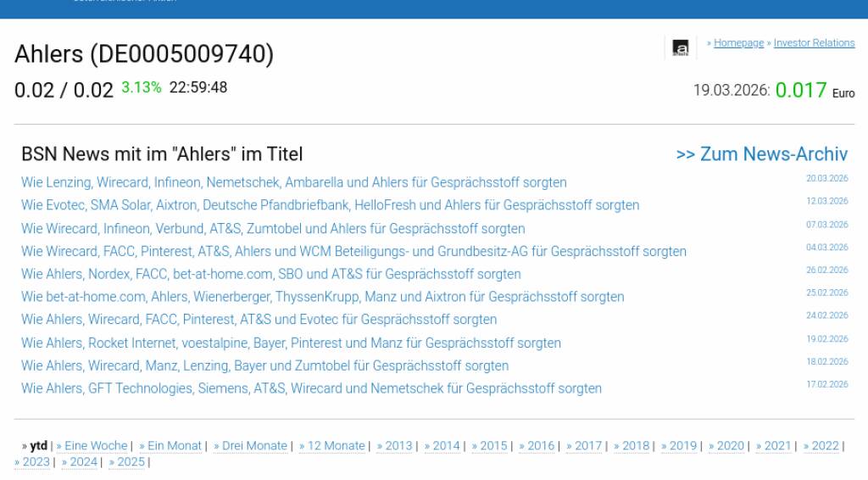
Task: Go to the Zum News-Archiv link
Action: 761,154
